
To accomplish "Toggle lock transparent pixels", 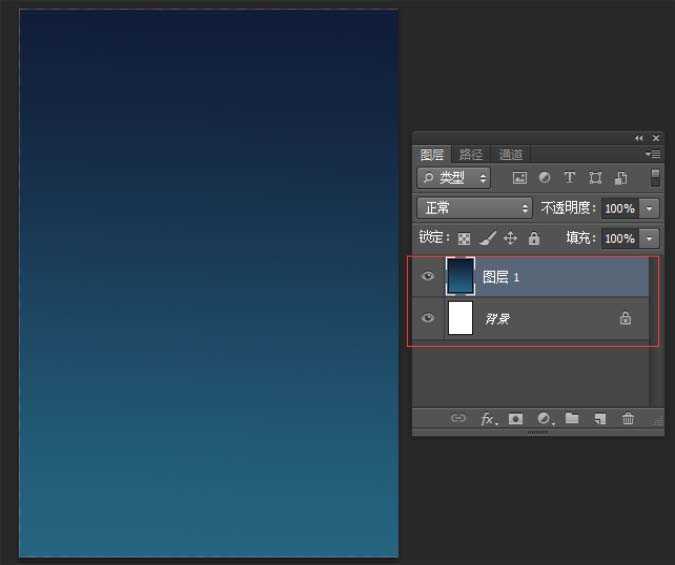I will tap(464, 239).
